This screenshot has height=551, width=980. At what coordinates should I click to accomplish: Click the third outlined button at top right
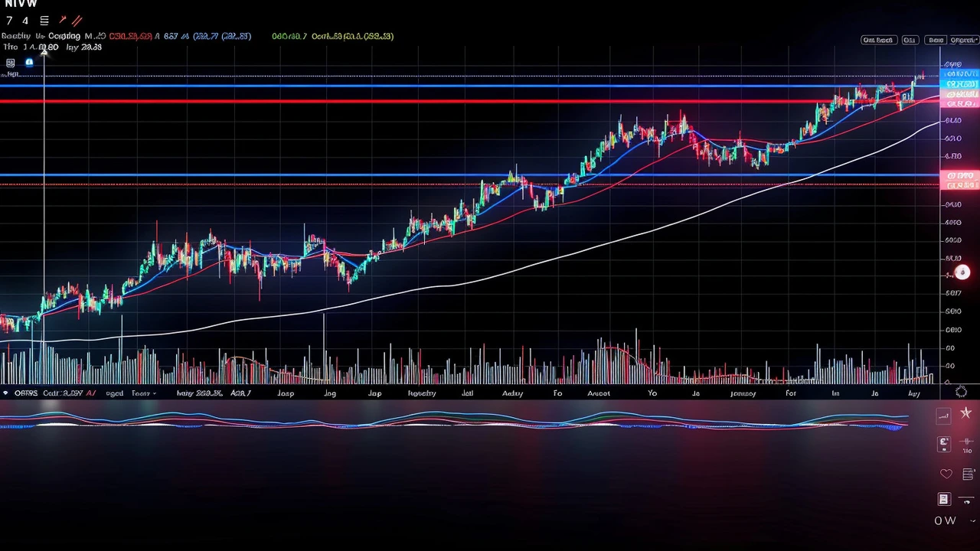tap(935, 40)
